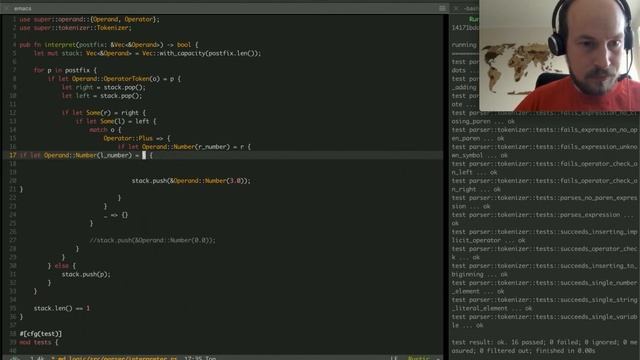640x360 pixels.
Task: Click 'succeeds_inserting_implicit_operator' test output line
Action: point(544,236)
